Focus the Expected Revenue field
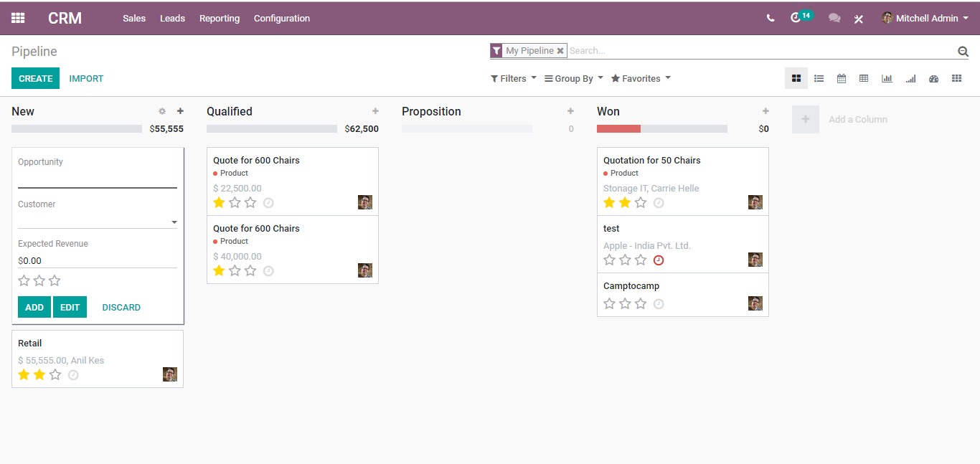The image size is (980, 464). point(98,261)
